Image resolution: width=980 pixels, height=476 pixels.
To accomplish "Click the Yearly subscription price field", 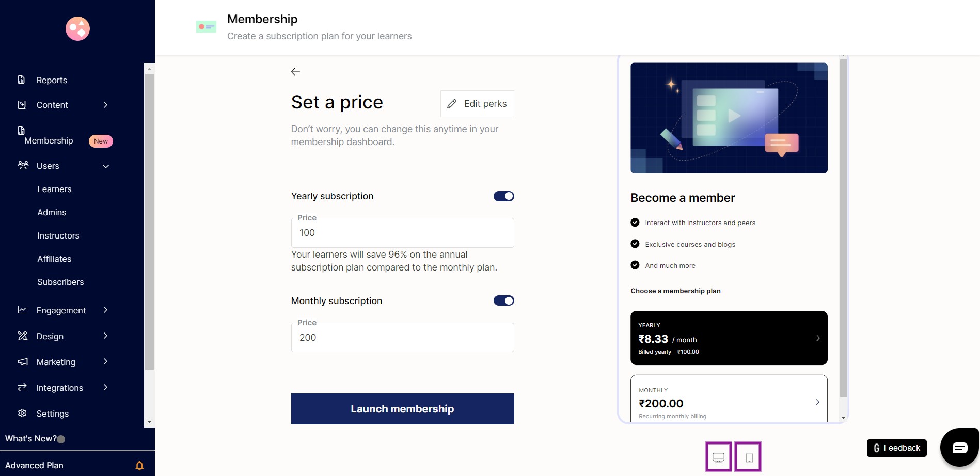I will pos(402,233).
